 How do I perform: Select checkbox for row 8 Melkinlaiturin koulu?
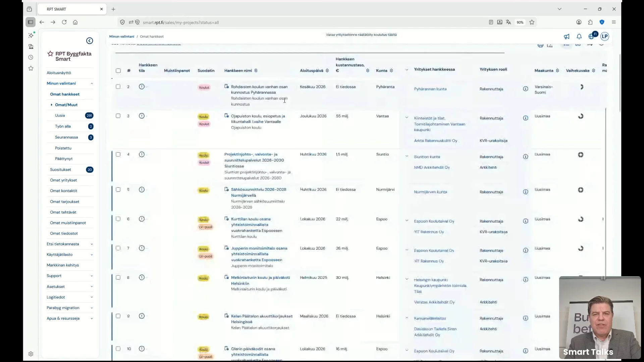pyautogui.click(x=118, y=278)
